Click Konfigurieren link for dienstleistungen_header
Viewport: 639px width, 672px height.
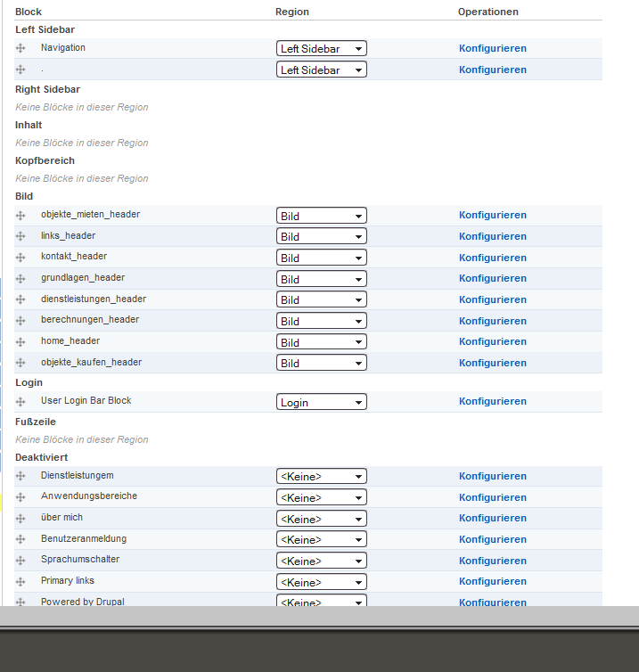492,299
